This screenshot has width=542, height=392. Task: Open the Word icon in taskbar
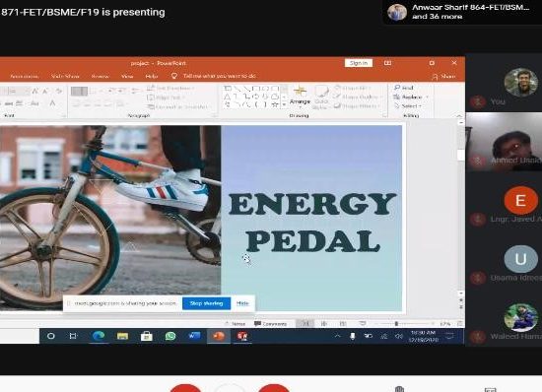[194, 336]
